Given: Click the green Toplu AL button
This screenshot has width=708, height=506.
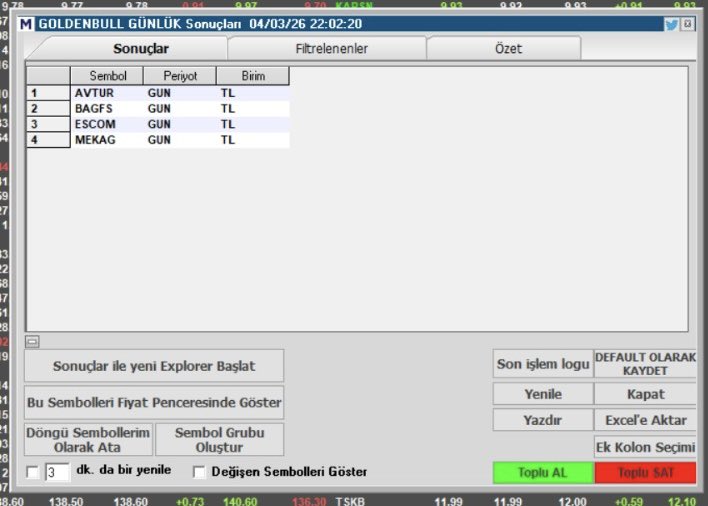Looking at the screenshot, I should [543, 473].
